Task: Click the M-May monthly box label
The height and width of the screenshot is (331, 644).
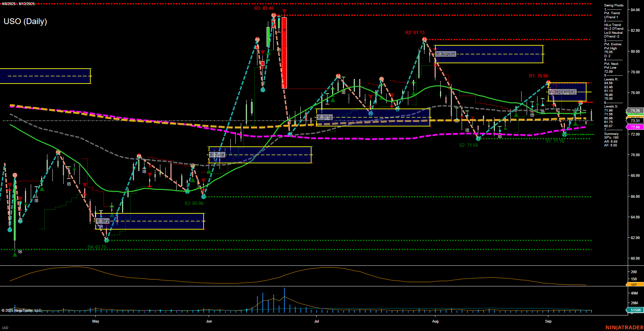Action: (x=102, y=220)
